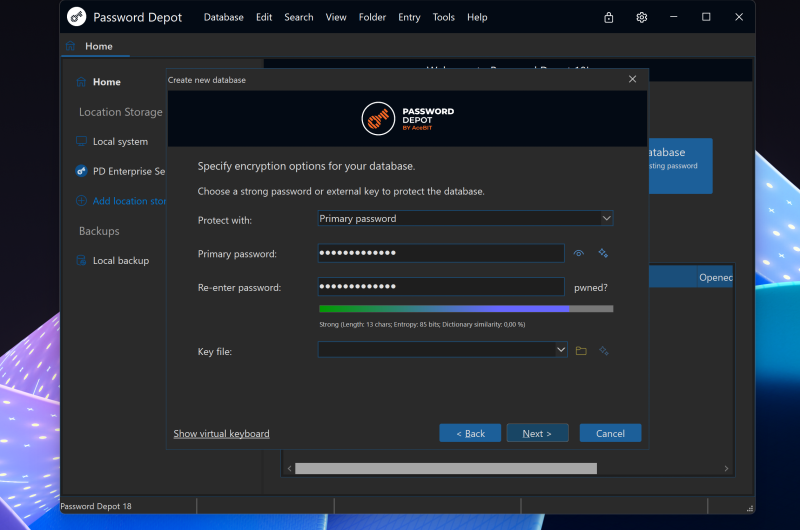Click the password strength bar
Screen dimensions: 800x530
466,309
